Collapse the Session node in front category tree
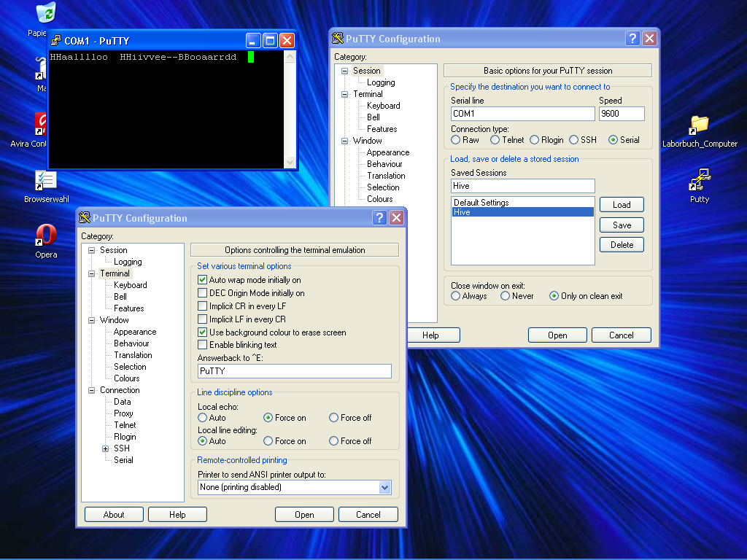This screenshot has height=560, width=747. click(x=91, y=251)
